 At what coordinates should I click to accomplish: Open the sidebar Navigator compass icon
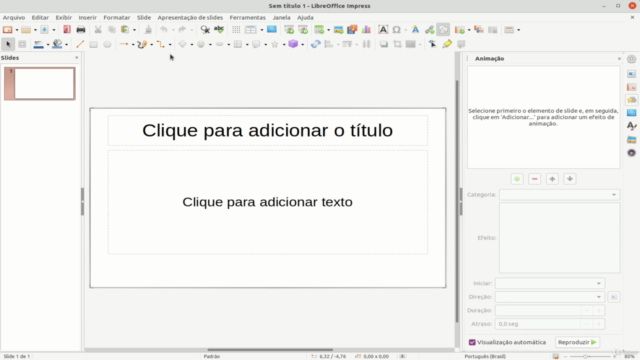[x=631, y=153]
